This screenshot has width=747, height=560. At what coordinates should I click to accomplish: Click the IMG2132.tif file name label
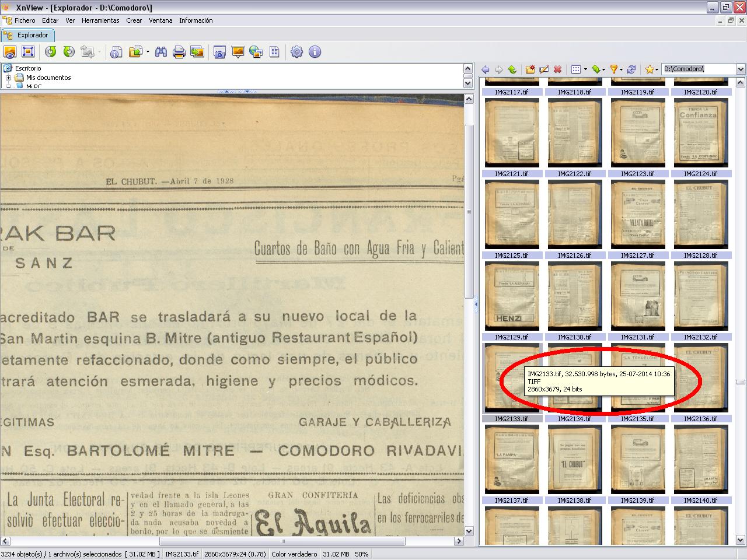(701, 337)
